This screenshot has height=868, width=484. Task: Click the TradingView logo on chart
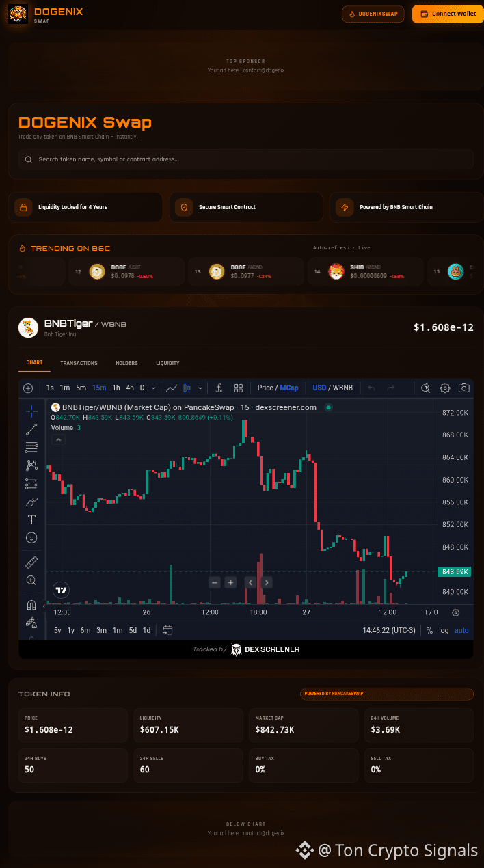pyautogui.click(x=62, y=589)
